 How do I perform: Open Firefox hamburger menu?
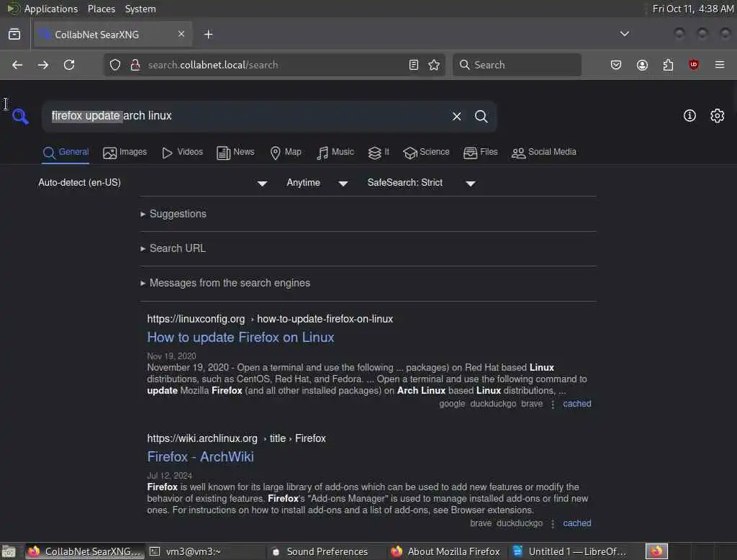720,65
